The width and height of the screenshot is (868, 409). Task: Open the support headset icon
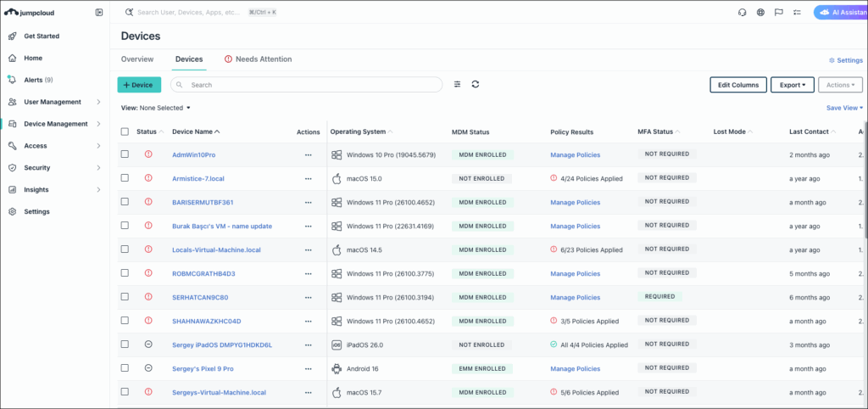[743, 13]
